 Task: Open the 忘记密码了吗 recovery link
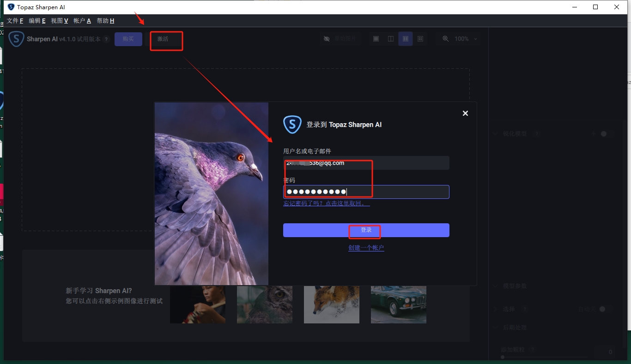[327, 203]
